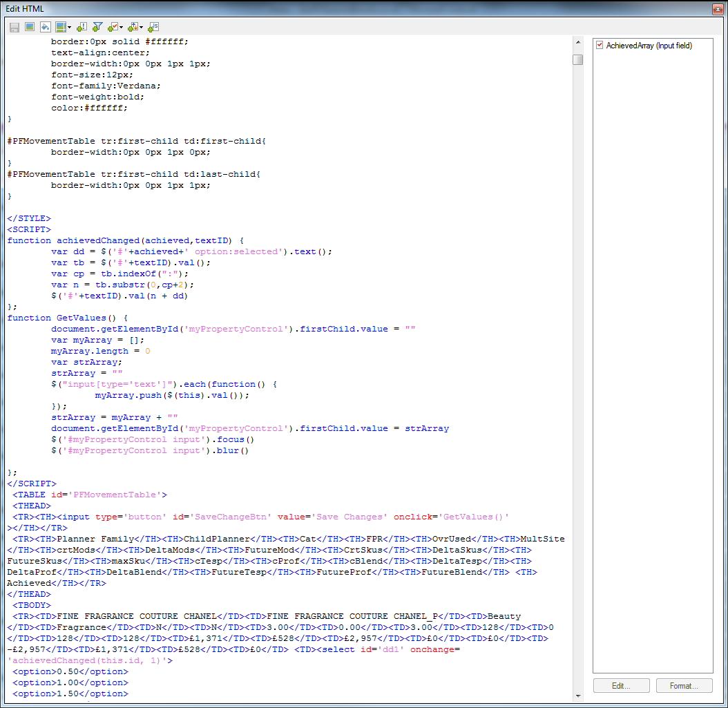
Task: Click the 'function achievedChanged' line in code
Action: 125,240
